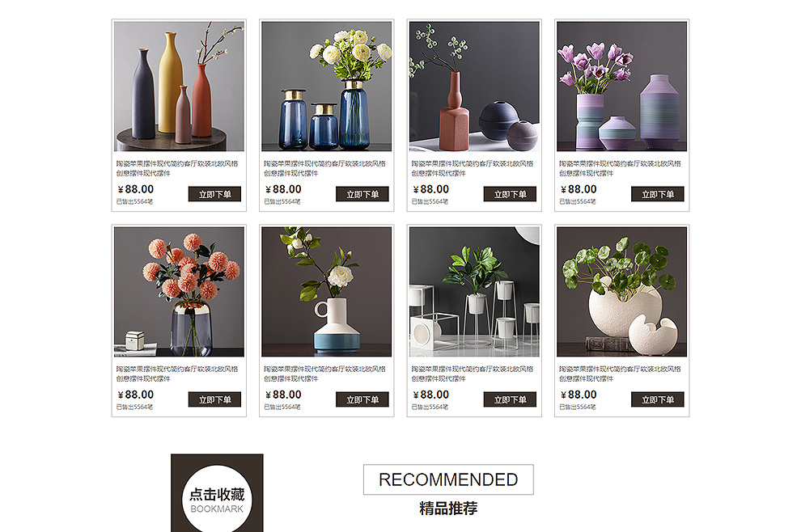The width and height of the screenshot is (801, 532).
Task: Open the white planters on metal stands image
Action: click(x=474, y=292)
